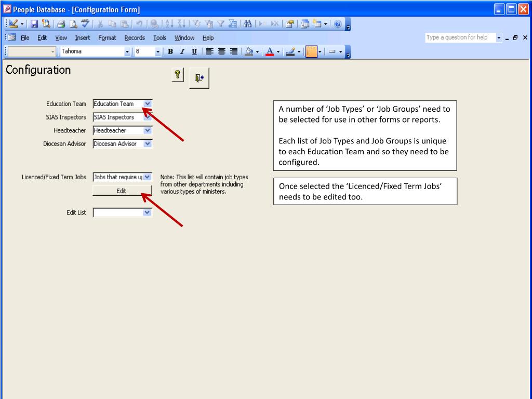Expand the Licenced/Fixed Term Jobs dropdown

click(x=147, y=177)
